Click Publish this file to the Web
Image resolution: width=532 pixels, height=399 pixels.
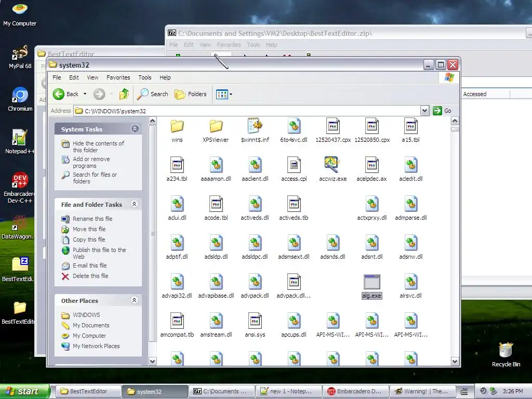click(x=99, y=253)
